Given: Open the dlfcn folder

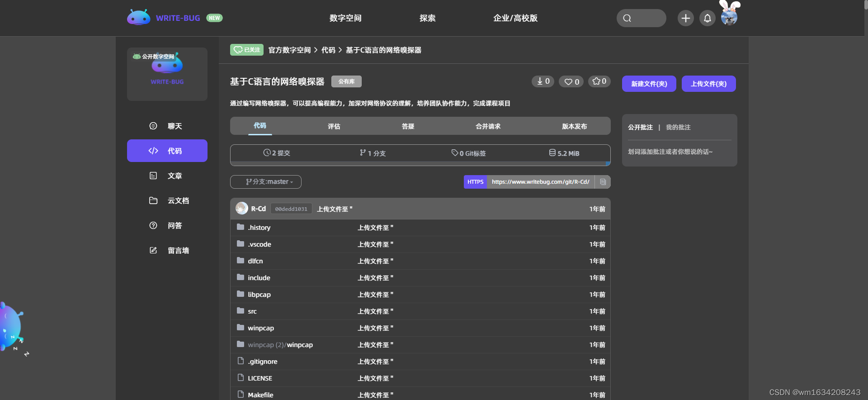Looking at the screenshot, I should coord(255,261).
